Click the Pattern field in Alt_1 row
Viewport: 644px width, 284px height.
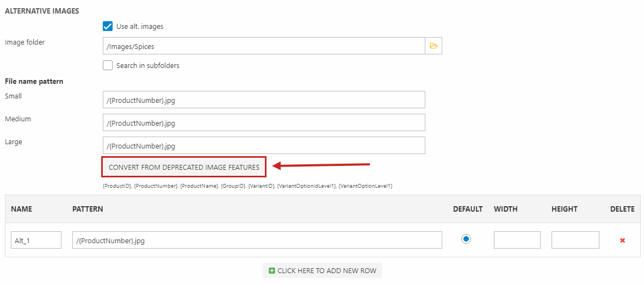click(257, 240)
